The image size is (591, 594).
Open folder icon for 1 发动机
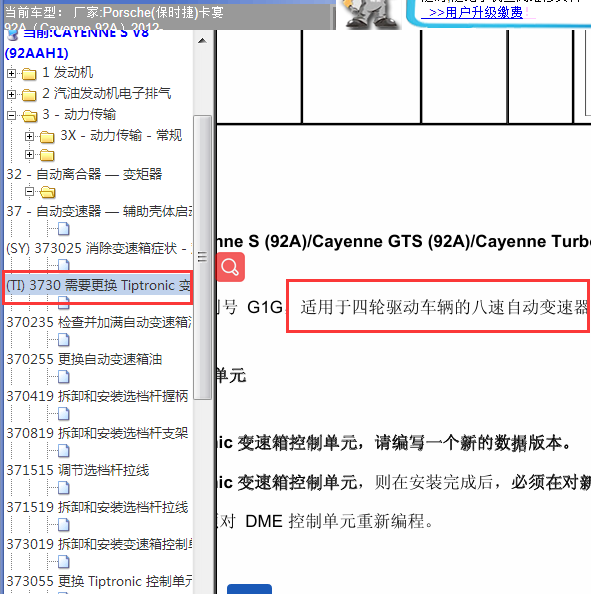tap(29, 73)
